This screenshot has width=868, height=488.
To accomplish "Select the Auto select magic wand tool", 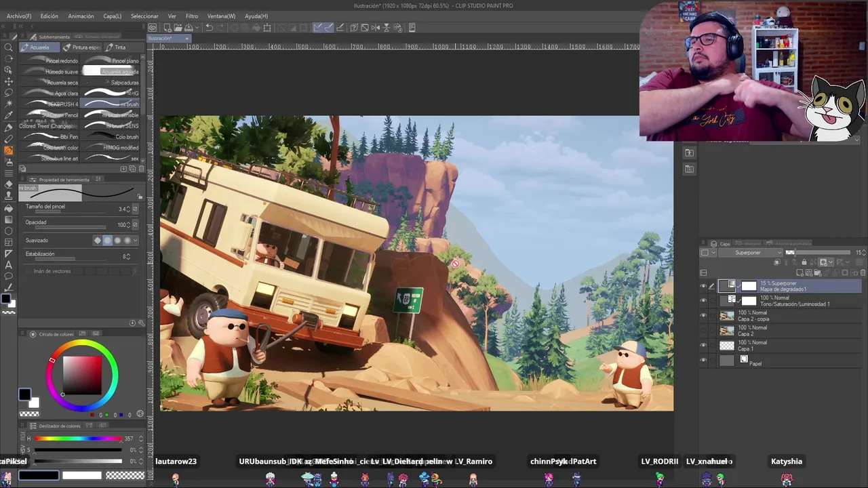I will click(8, 104).
